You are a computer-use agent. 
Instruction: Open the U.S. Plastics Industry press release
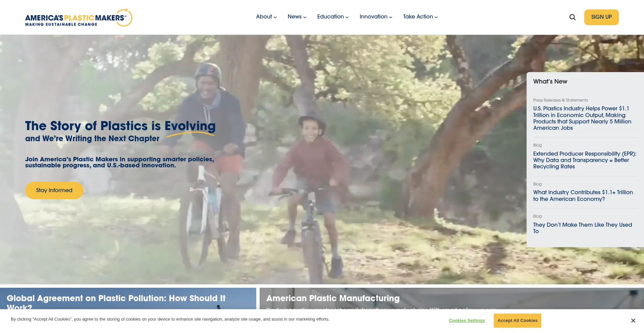(582, 118)
